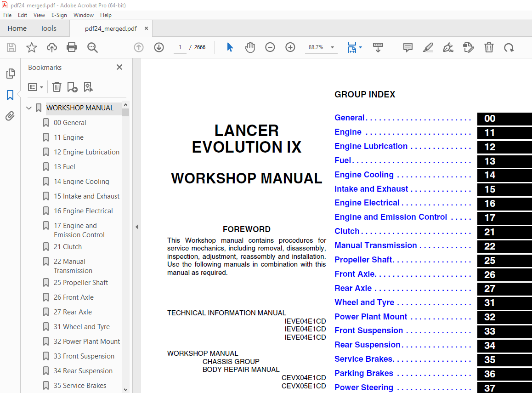The width and height of the screenshot is (532, 393).
Task: Open bookmark panel options dropdown
Action: point(36,87)
